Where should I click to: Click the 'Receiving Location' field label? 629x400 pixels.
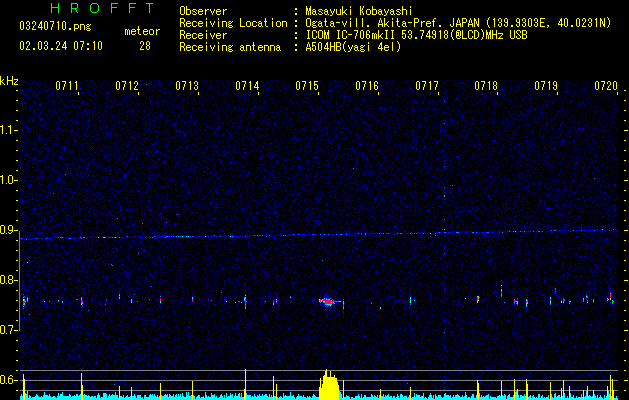tap(233, 23)
